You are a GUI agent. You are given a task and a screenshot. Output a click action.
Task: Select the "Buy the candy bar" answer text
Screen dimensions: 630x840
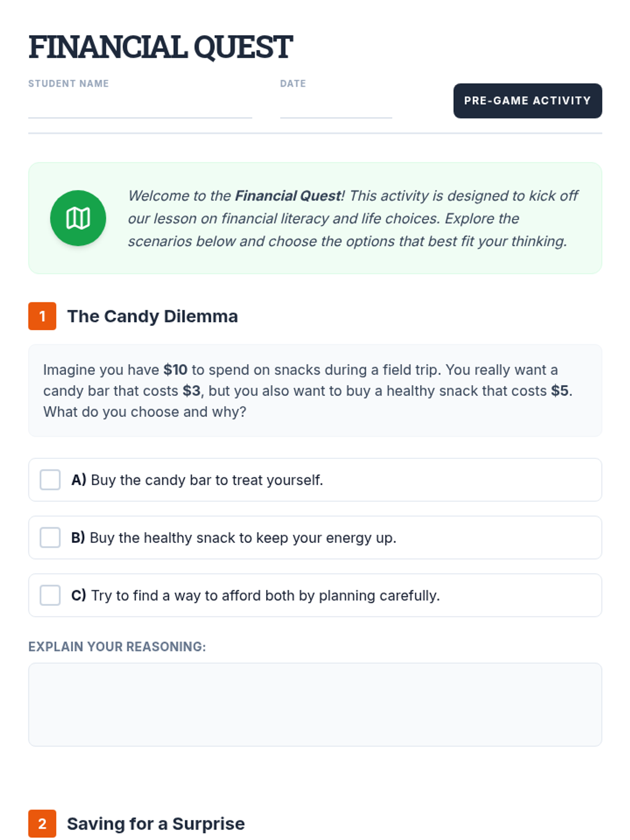click(x=207, y=480)
